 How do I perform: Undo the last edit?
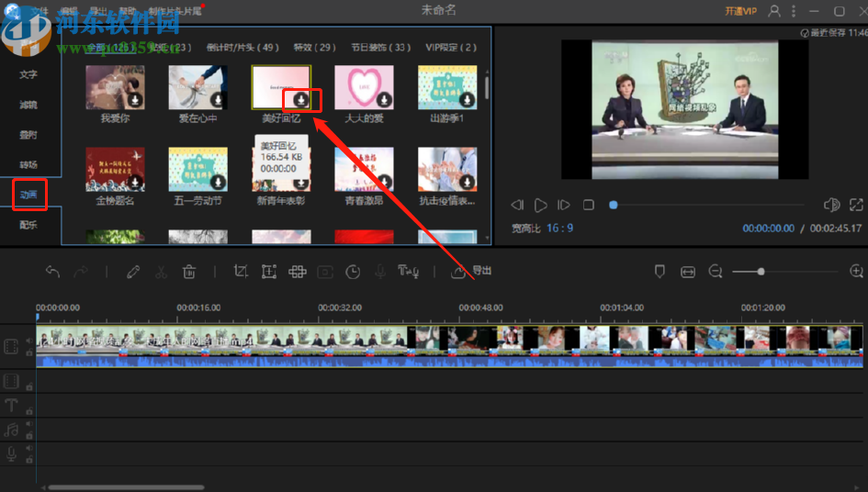point(52,271)
